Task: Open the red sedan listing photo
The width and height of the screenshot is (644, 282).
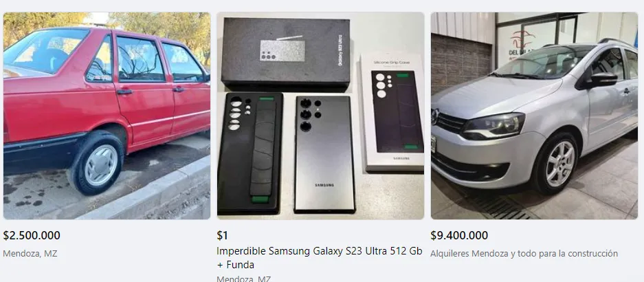Action: click(x=107, y=116)
